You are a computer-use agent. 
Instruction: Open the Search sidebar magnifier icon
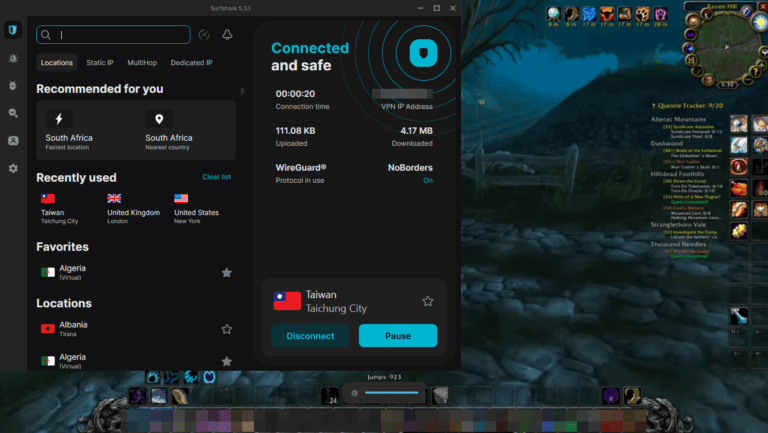[13, 113]
